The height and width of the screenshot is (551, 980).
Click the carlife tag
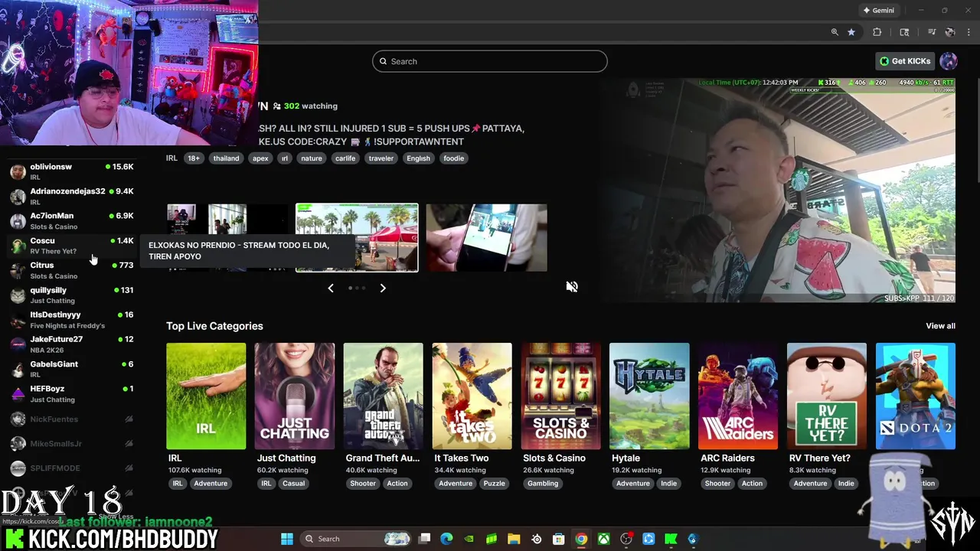click(x=345, y=158)
